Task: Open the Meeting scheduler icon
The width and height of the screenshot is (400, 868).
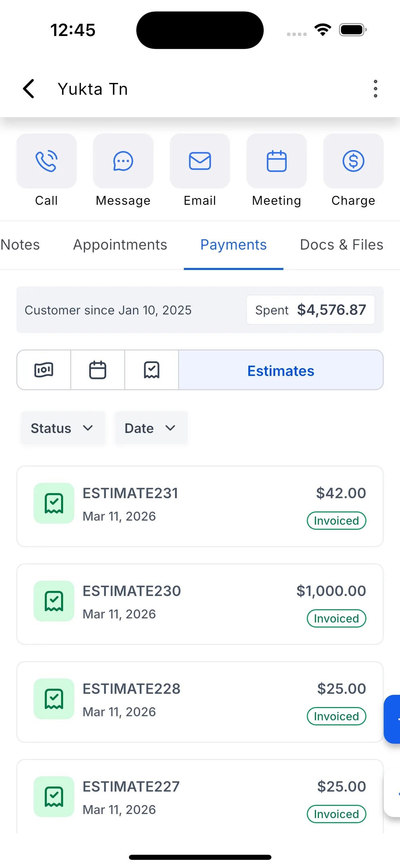Action: click(277, 161)
